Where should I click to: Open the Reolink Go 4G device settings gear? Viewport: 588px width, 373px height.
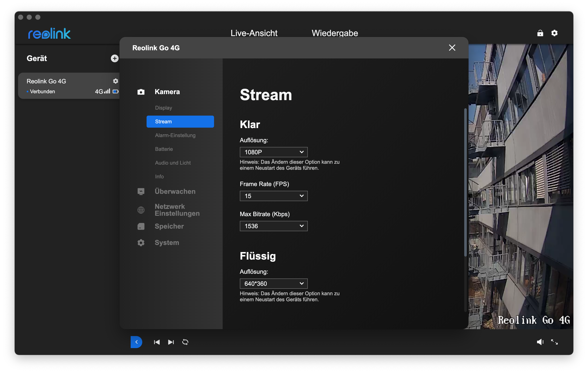click(115, 81)
